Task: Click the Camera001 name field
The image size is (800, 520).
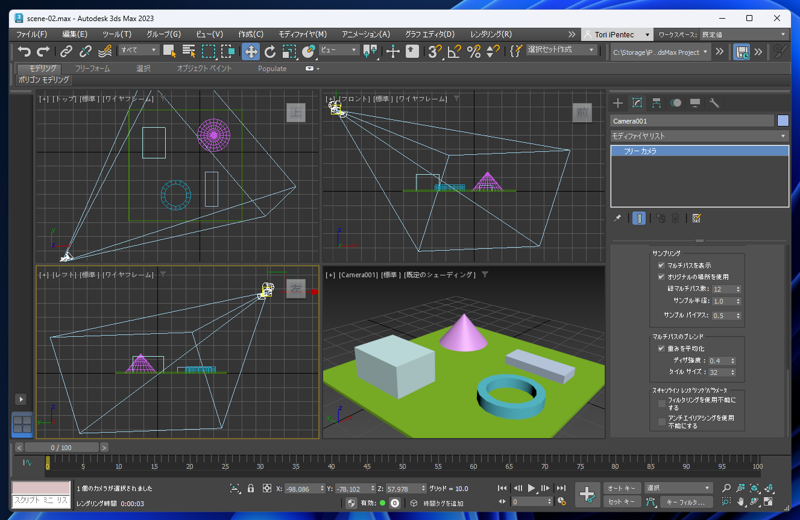Action: coord(692,121)
